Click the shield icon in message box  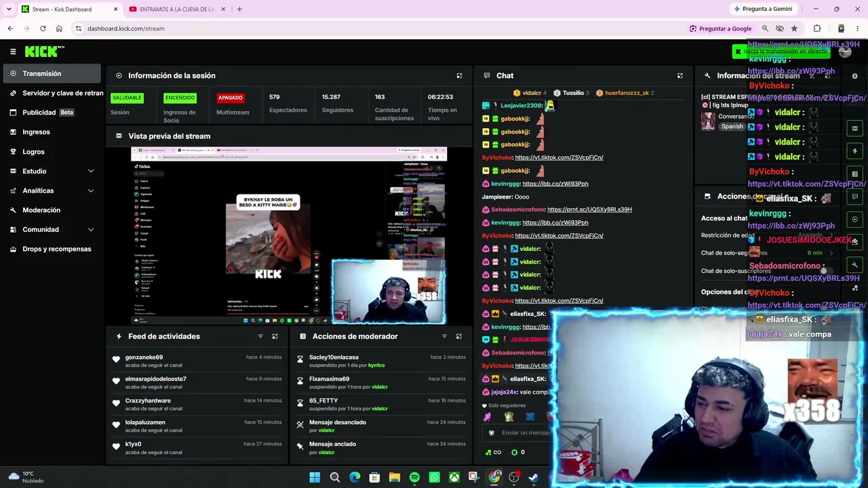coord(492,432)
